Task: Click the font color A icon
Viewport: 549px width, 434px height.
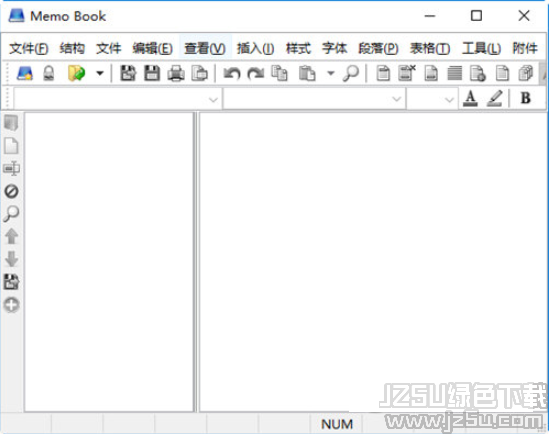Action: point(470,98)
